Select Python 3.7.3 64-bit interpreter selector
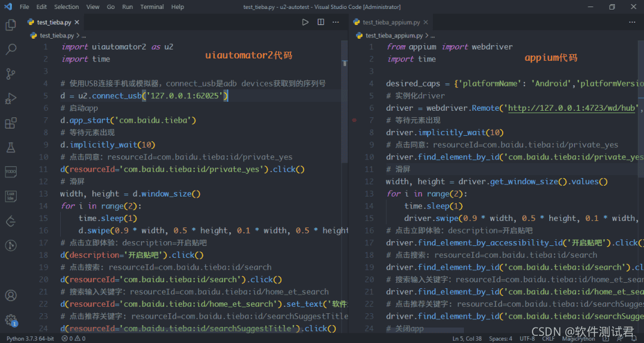Viewport: 644px width, 343px height. 30,338
